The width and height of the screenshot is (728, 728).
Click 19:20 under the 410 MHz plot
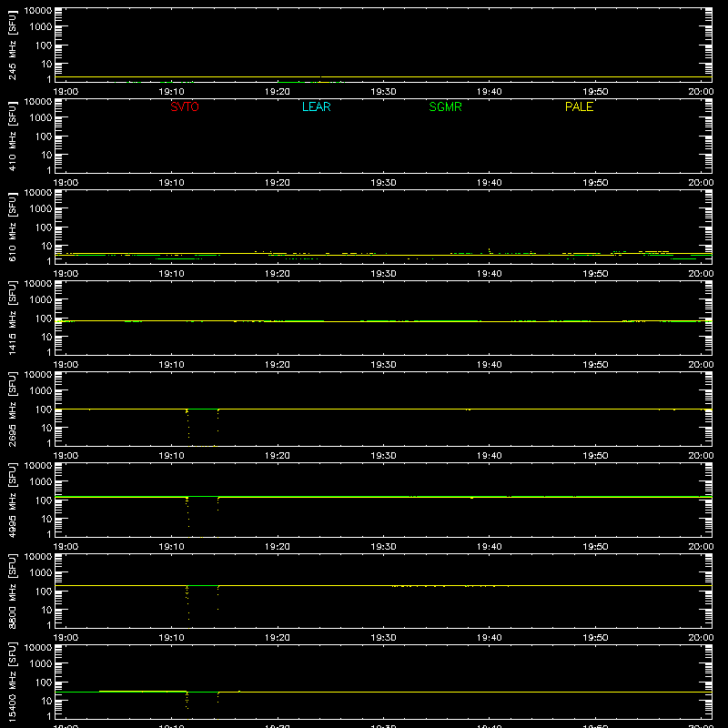[x=278, y=183]
